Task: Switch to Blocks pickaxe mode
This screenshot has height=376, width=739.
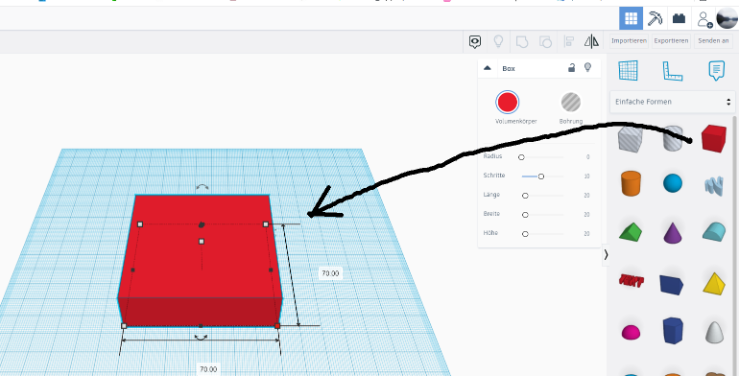Action: [655, 18]
